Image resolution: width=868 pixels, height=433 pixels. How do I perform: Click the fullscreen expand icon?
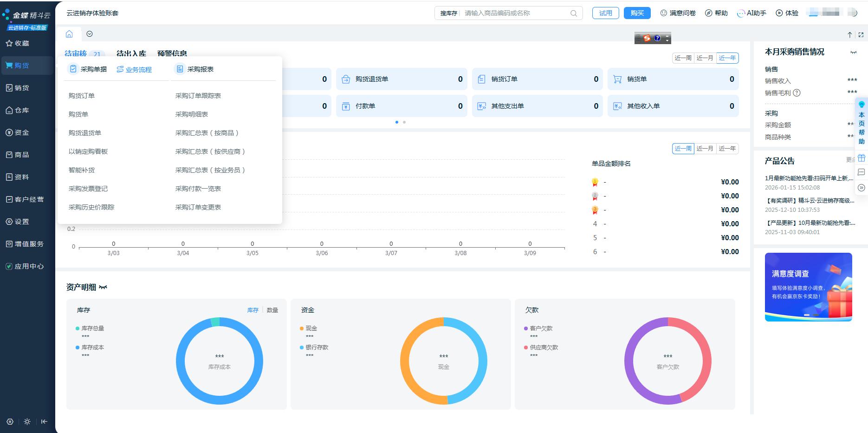coord(861,35)
